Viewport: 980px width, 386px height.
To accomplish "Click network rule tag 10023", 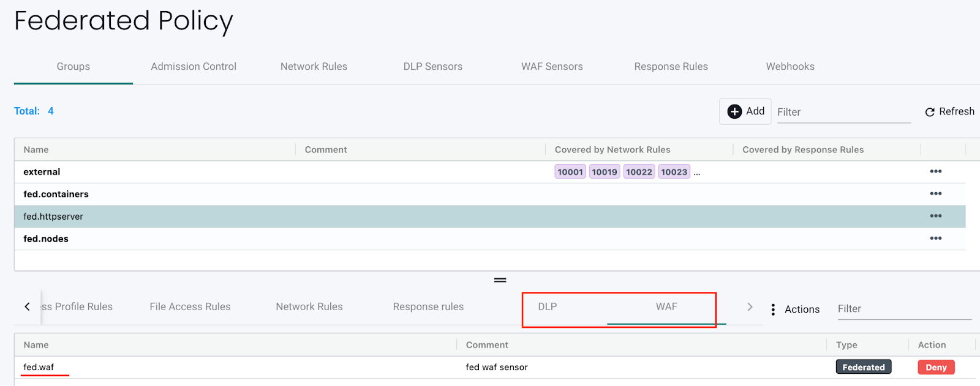I will tap(674, 172).
